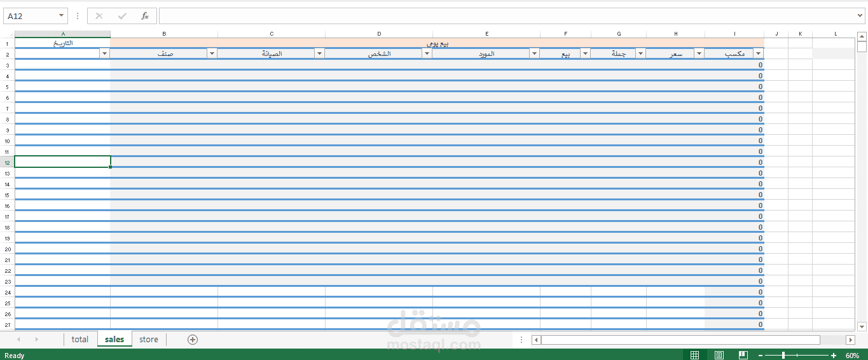868x360 pixels.
Task: Click the zoom in plus icon
Action: click(x=834, y=355)
